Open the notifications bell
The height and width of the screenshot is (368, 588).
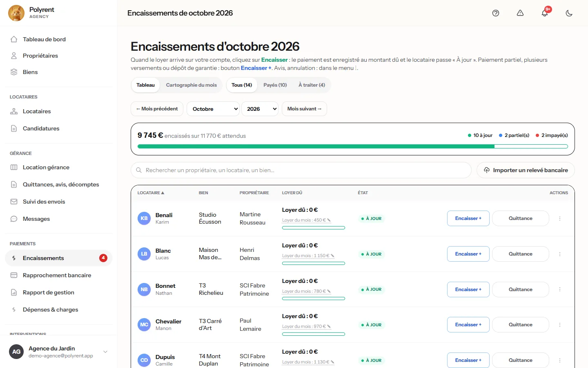pos(545,13)
